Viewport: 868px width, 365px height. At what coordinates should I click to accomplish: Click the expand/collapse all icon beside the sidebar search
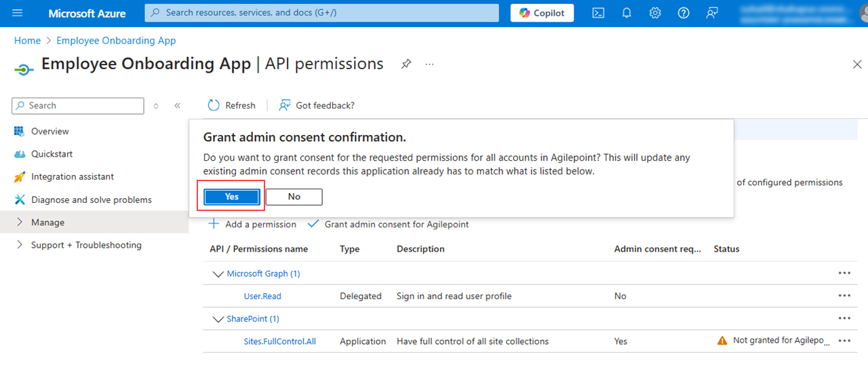tap(157, 106)
